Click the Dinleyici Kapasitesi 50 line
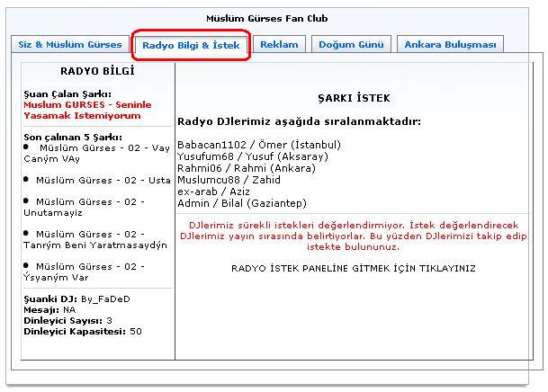548x392 pixels. pyautogui.click(x=83, y=332)
